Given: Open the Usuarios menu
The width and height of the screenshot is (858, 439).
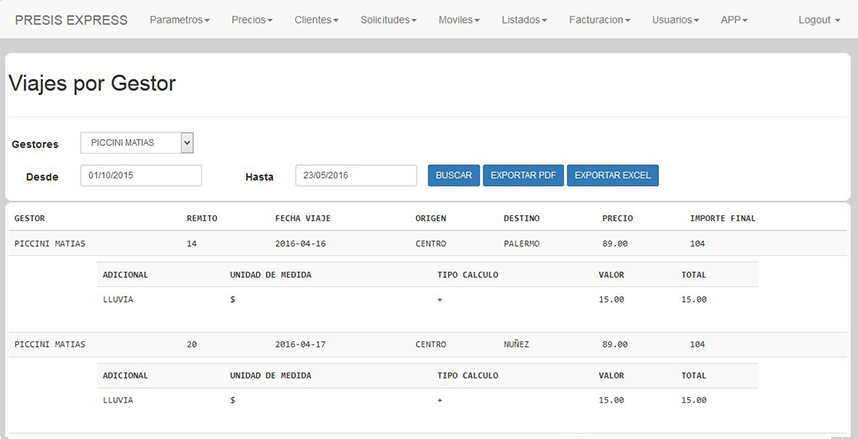Looking at the screenshot, I should click(675, 20).
